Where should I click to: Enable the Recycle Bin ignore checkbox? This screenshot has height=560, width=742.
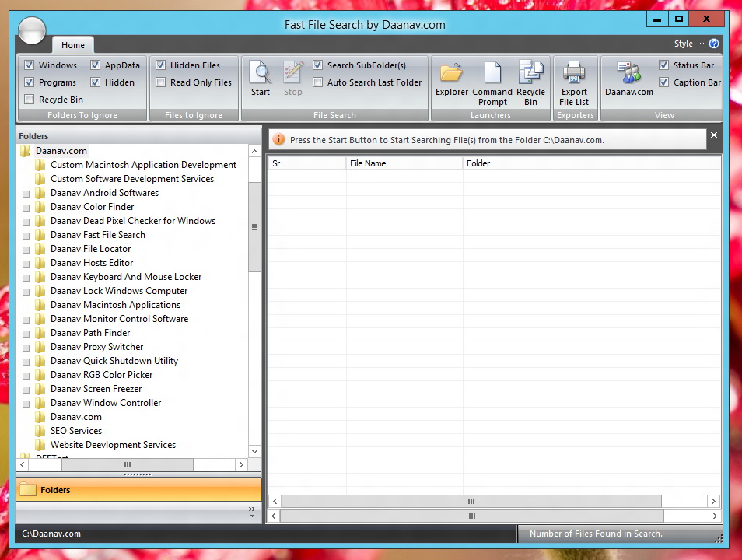[30, 100]
